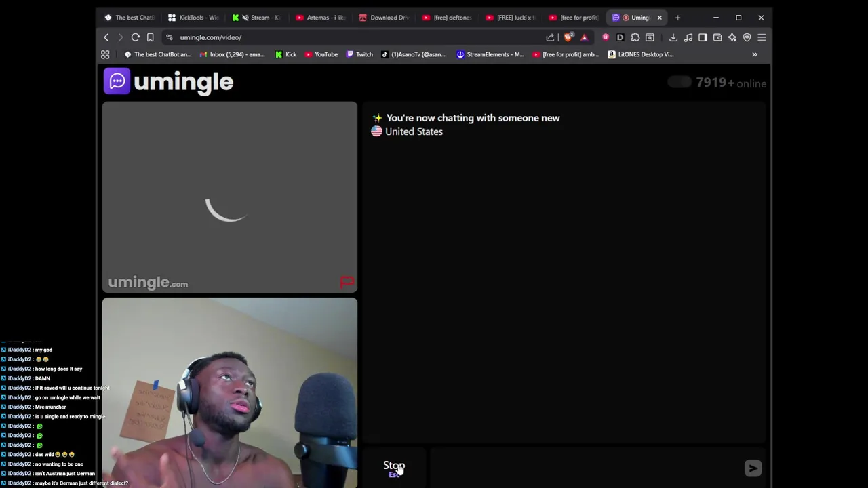The image size is (868, 488).
Task: Open the YouTube bookmark
Action: point(321,54)
